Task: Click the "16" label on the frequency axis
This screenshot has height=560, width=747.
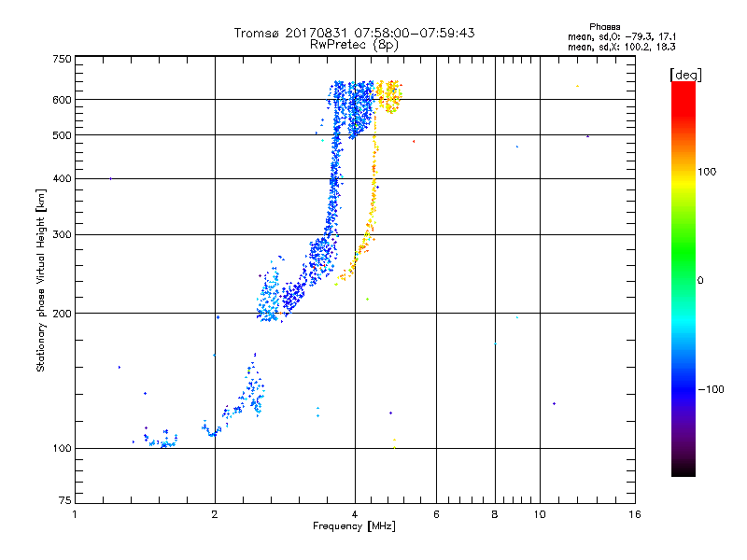Action: pyautogui.click(x=635, y=514)
